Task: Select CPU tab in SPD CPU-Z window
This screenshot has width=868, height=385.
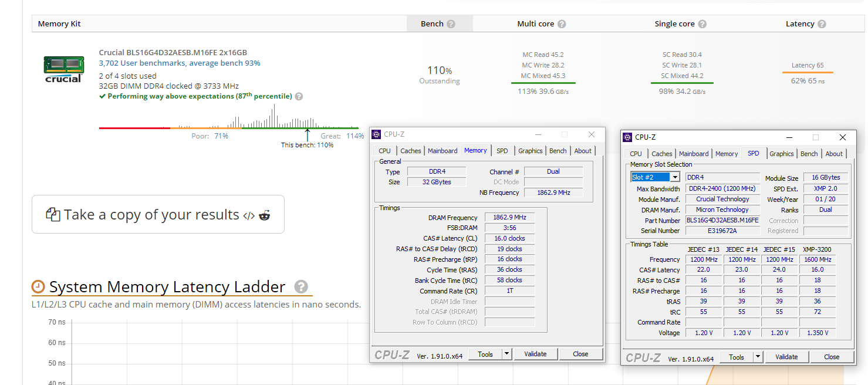Action: (636, 154)
